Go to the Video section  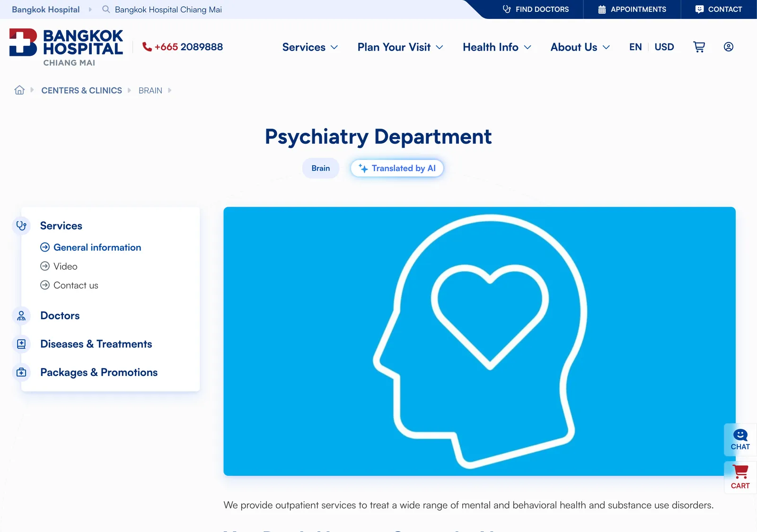tap(65, 266)
